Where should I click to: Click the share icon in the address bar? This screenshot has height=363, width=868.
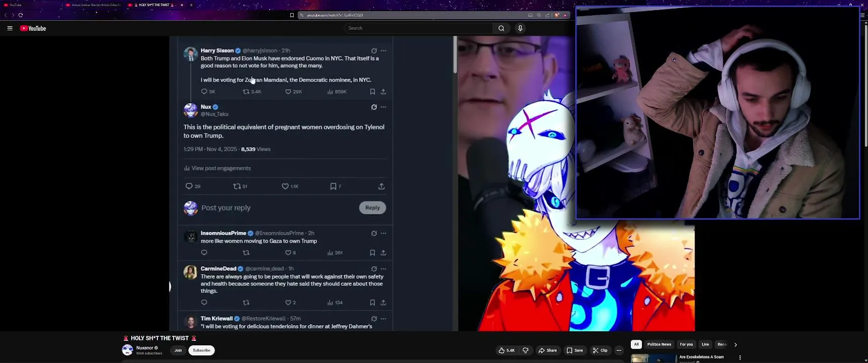click(548, 15)
